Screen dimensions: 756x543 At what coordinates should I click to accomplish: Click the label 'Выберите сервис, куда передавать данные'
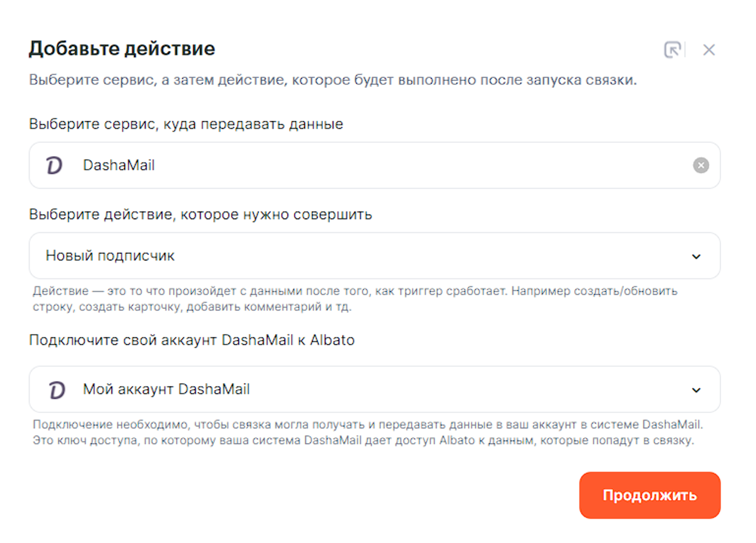tap(186, 124)
